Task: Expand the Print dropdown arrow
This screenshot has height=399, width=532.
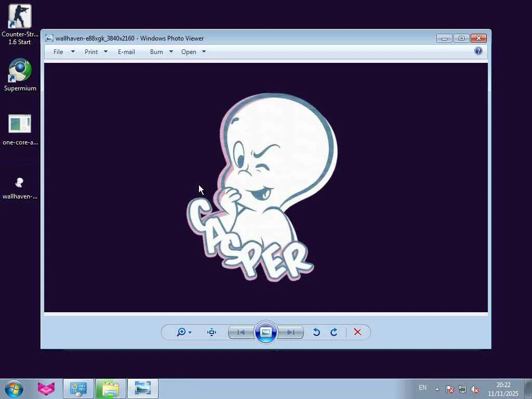Action: (x=105, y=51)
